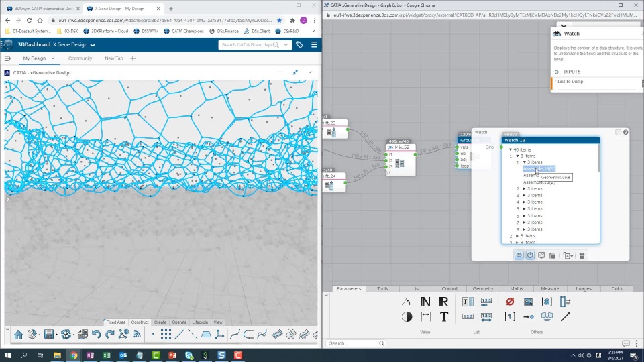Open the PowerPoint app in the Windows taskbar
The width and height of the screenshot is (644, 362).
[x=172, y=355]
